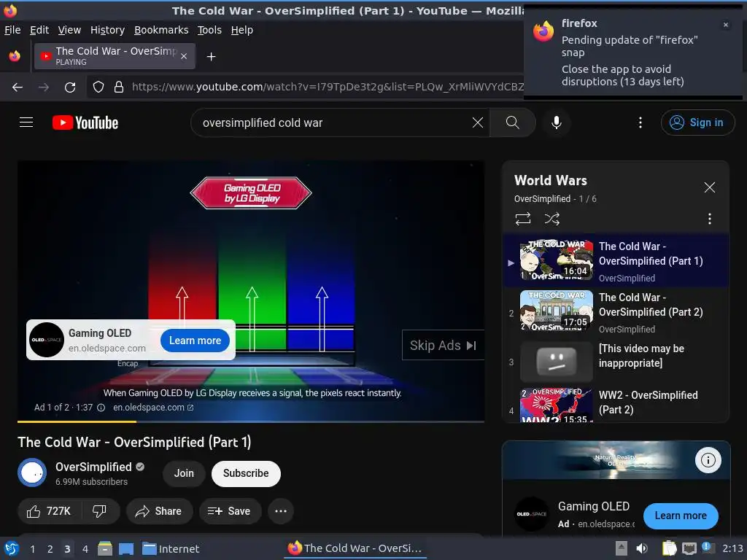Dislike the video with thumbs down
Viewport: 747px width, 560px height.
coord(99,511)
